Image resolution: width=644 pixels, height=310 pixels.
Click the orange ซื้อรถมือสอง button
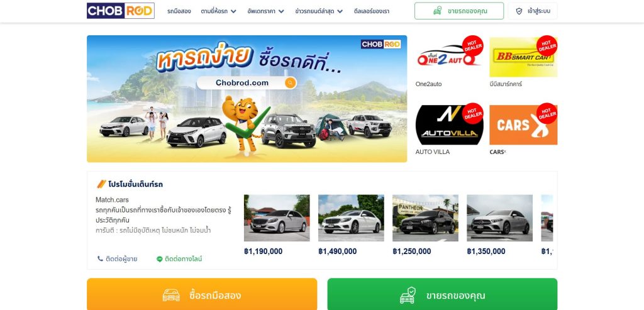[202, 295]
